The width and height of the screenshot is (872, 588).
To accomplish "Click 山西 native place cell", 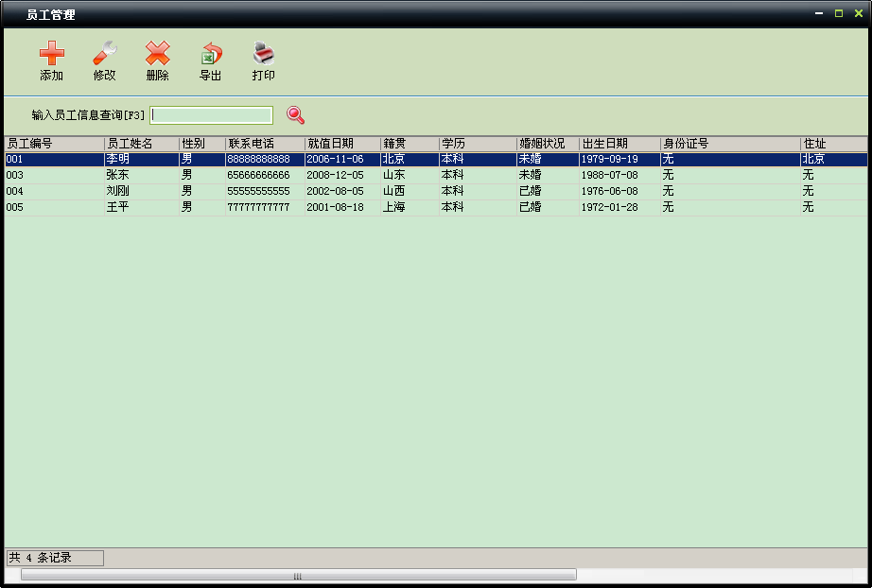I will click(x=393, y=191).
